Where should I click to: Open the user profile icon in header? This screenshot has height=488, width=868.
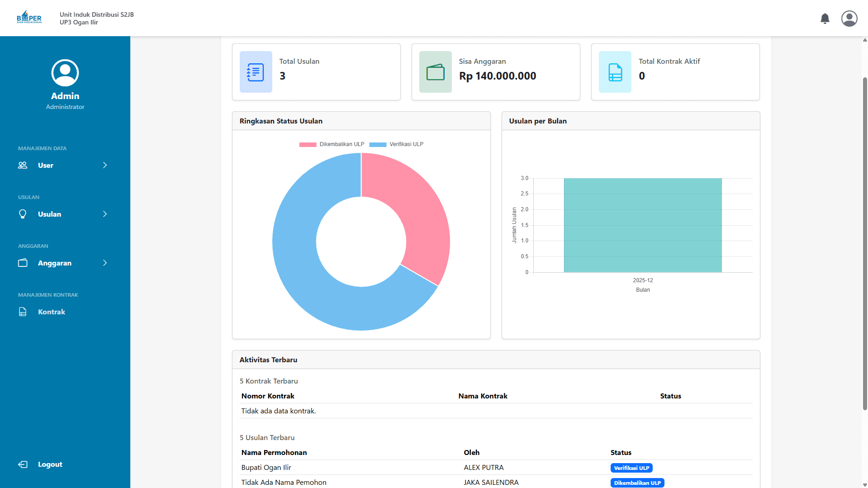click(849, 19)
